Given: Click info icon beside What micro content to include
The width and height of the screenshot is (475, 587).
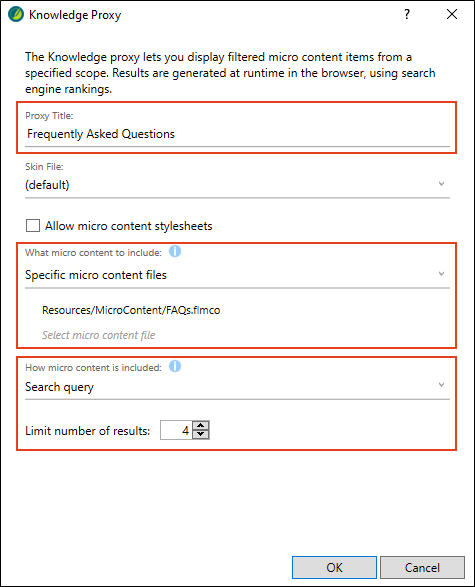Looking at the screenshot, I should pyautogui.click(x=175, y=251).
